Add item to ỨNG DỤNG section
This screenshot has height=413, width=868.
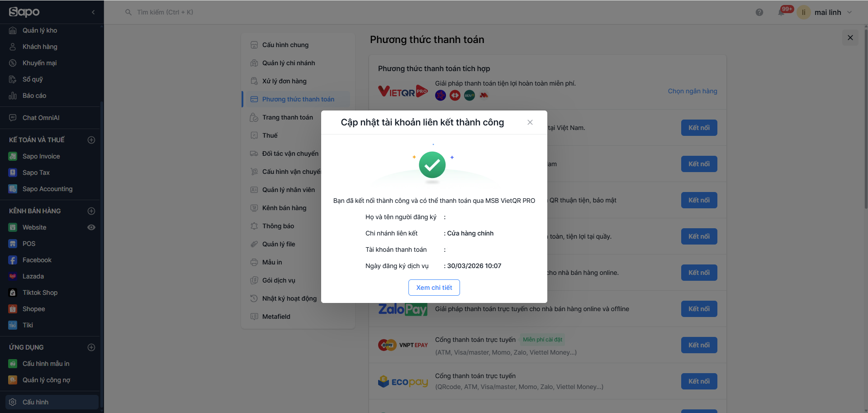91,347
